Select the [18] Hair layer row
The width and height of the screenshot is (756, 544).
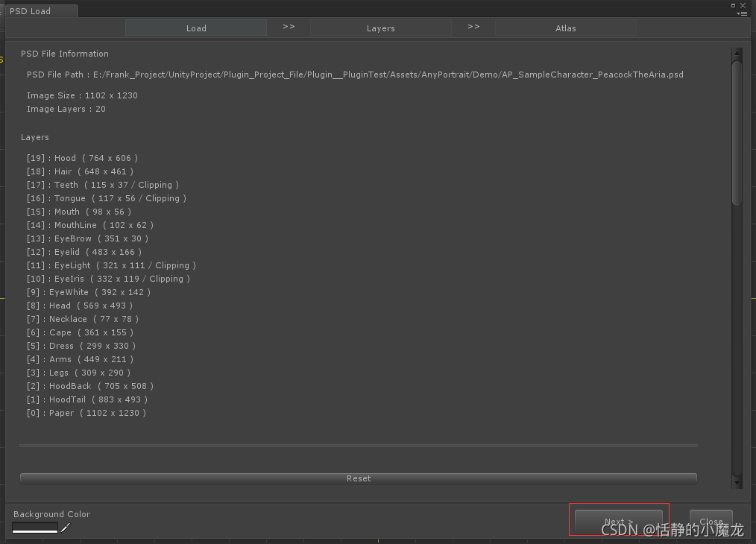(80, 171)
